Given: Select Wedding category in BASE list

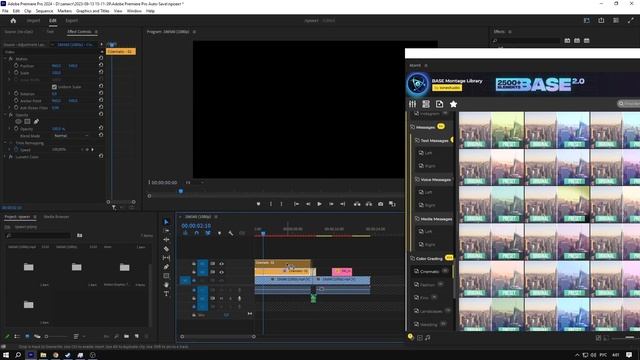Looking at the screenshot, I should tap(429, 324).
